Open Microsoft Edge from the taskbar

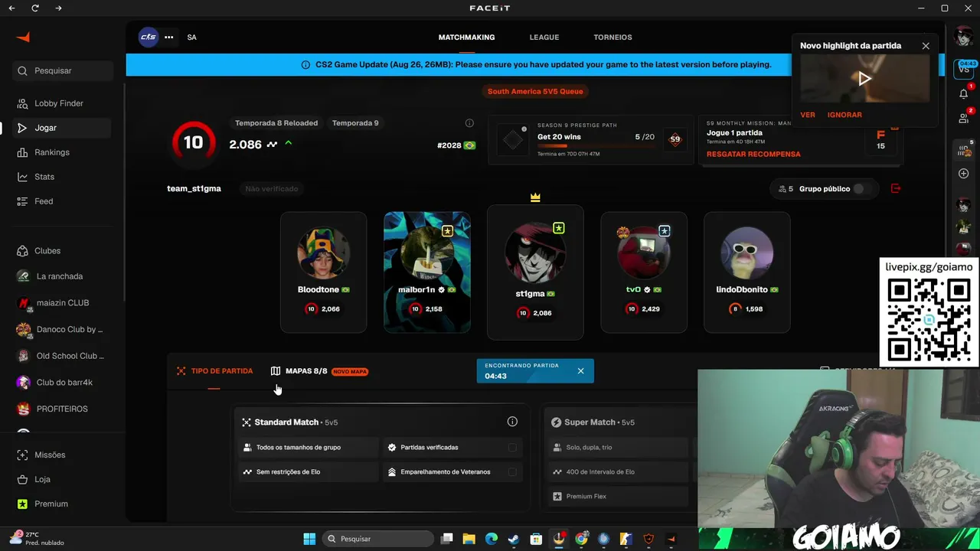[x=492, y=539]
